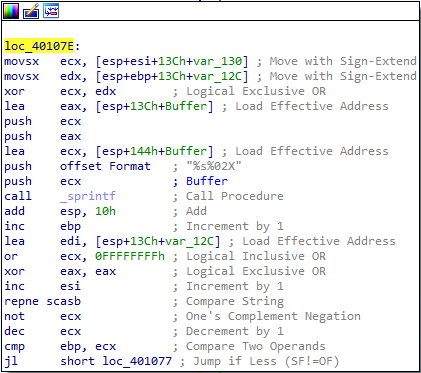Click the "One's Complement Negation" comment
Viewport: 421px width, 373px height.
coord(273,316)
